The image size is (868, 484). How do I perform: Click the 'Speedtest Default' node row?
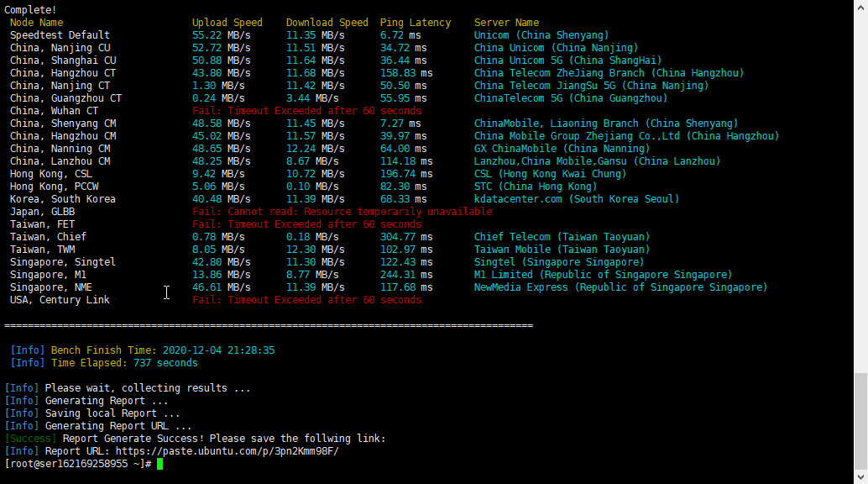(60, 35)
